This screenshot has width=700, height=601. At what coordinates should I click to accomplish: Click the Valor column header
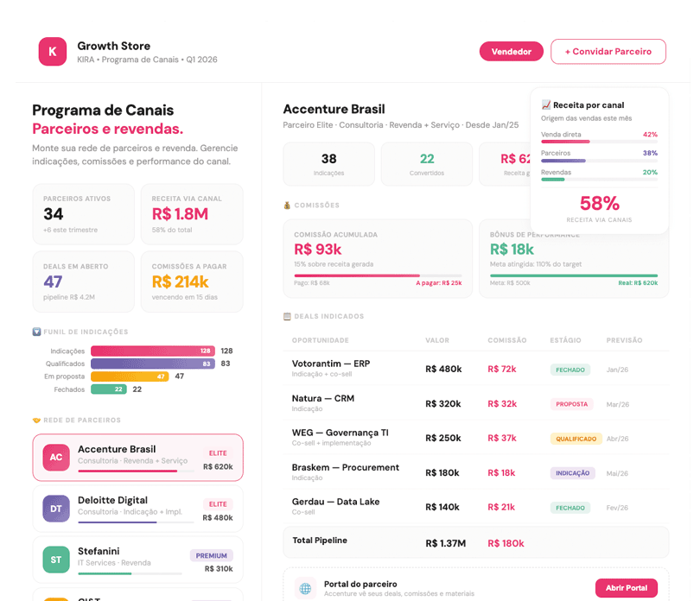click(437, 340)
